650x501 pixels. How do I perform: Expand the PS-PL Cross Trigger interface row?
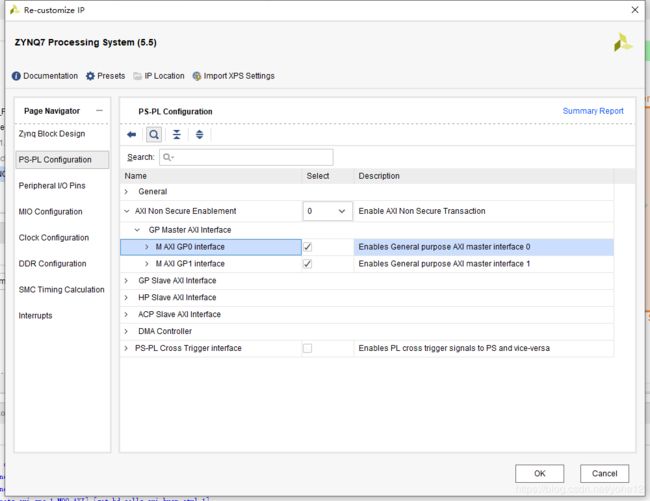126,349
